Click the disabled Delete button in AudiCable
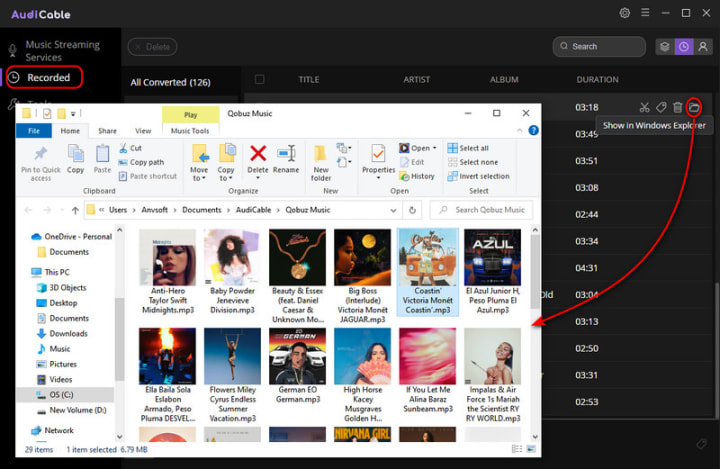 click(152, 47)
